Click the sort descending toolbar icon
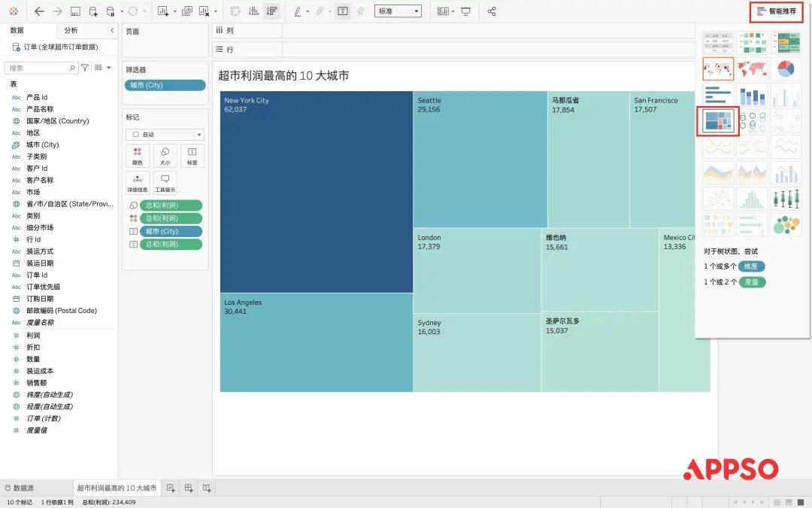The image size is (812, 508). (x=271, y=11)
